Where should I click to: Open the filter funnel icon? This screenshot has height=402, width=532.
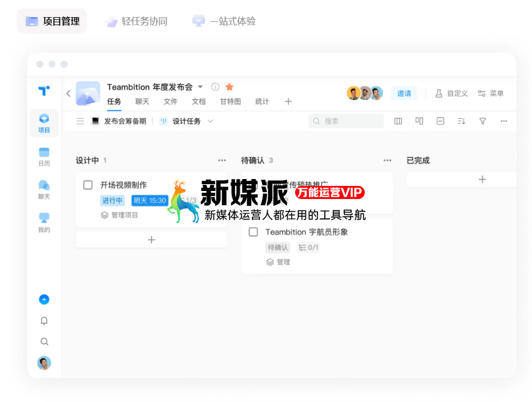point(482,121)
